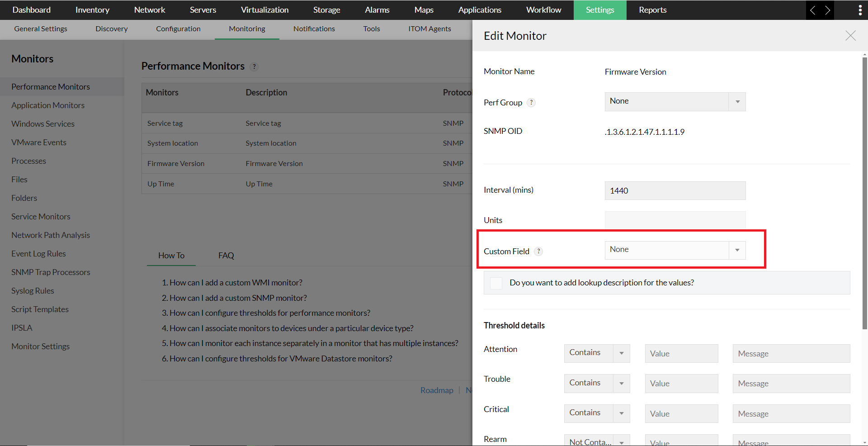Close the Edit Monitor panel
This screenshot has height=446, width=868.
click(x=850, y=36)
